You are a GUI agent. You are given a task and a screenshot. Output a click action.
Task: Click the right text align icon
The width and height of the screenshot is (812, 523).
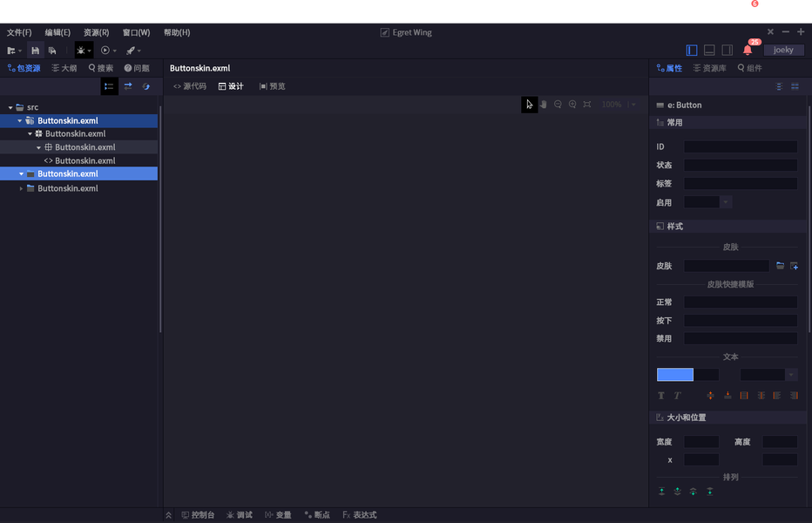point(794,396)
